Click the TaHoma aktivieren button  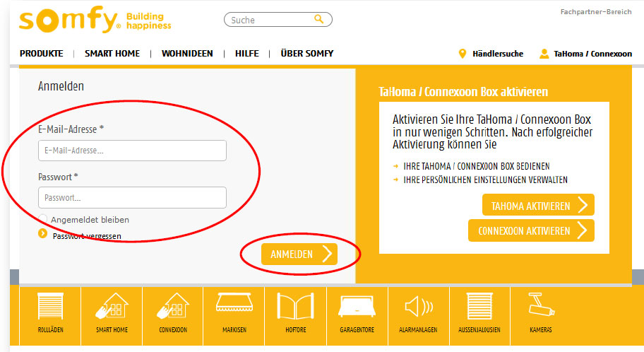[539, 205]
